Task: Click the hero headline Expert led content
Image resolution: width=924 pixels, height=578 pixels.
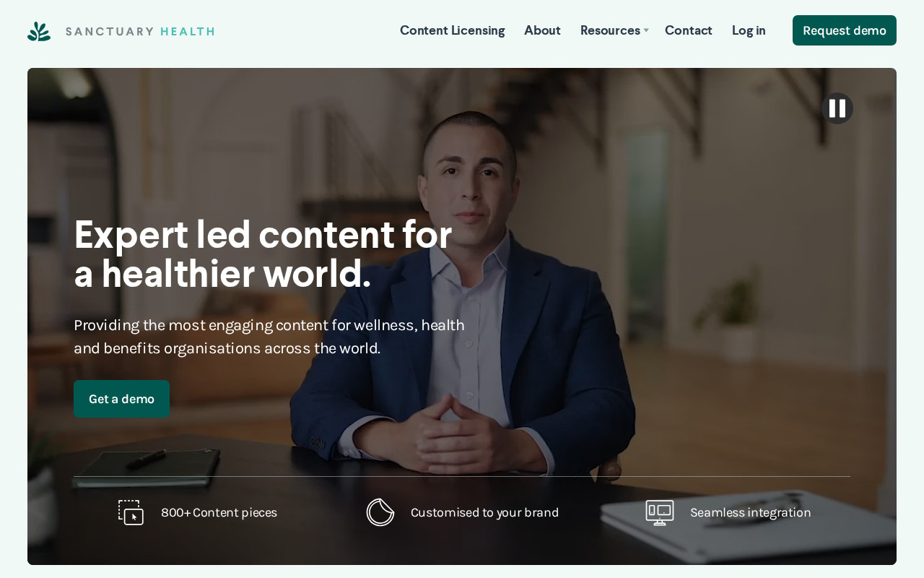Action: [263, 254]
